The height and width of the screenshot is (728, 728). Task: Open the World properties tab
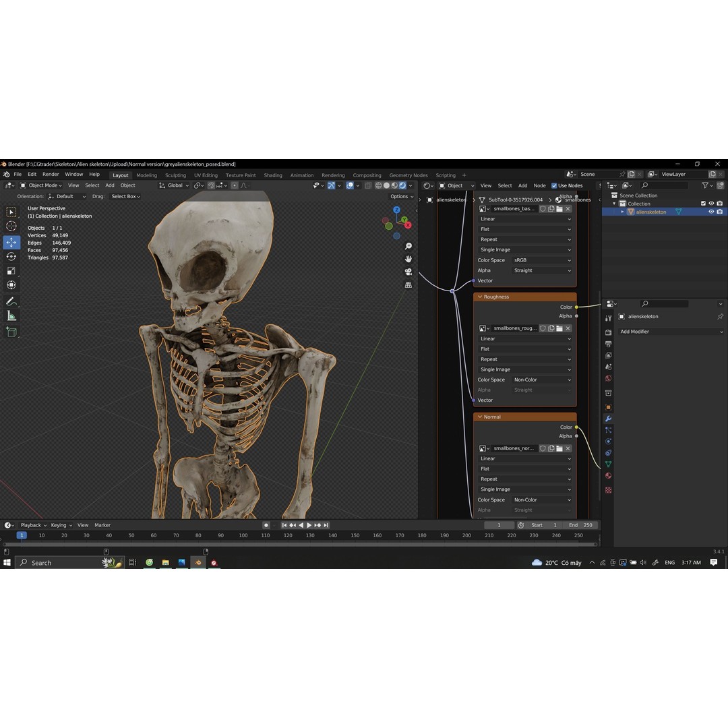[x=608, y=378]
